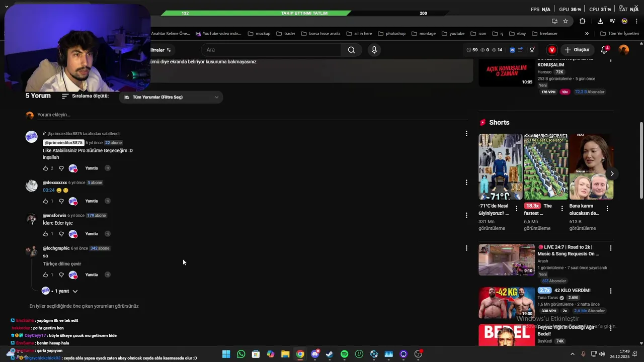Toggle creator heart on pinned comment
644x362 pixels.
pos(73,168)
